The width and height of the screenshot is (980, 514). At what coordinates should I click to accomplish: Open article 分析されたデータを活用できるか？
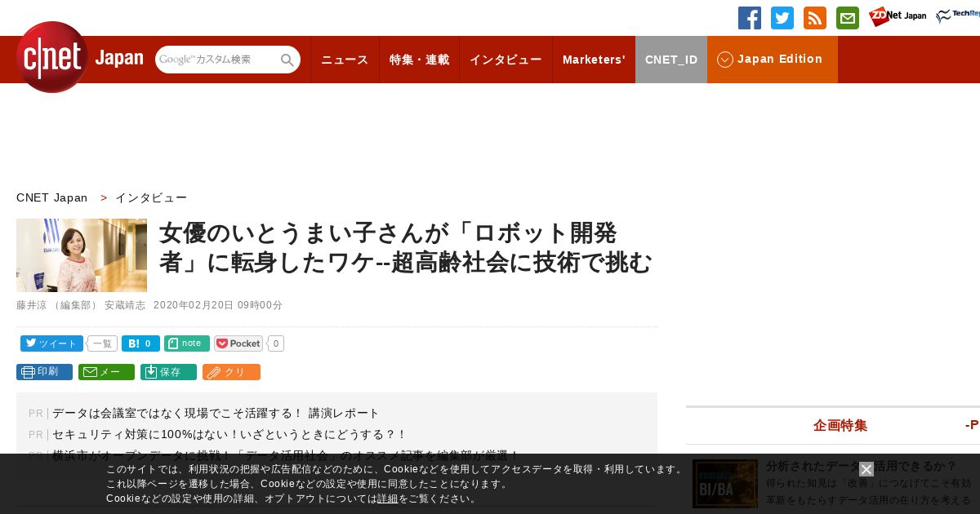[x=862, y=466]
